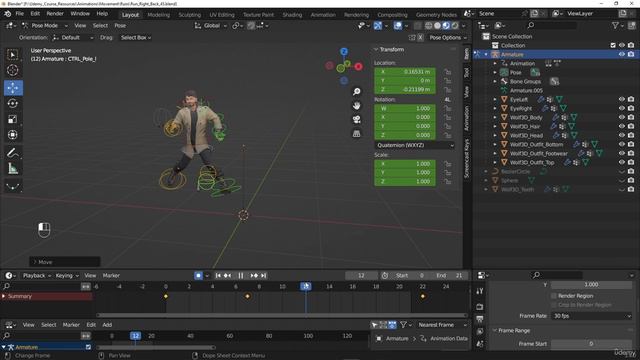Switch to the Shading workspace tab

pos(292,15)
